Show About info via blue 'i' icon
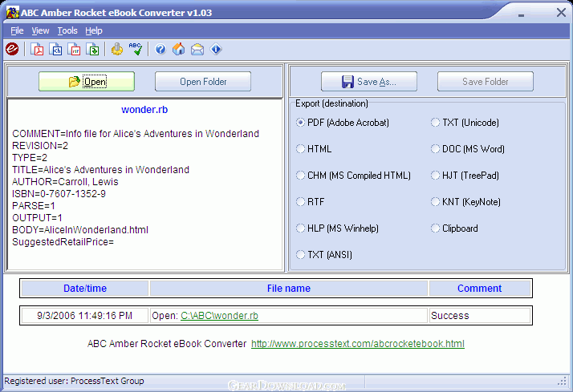 216,49
